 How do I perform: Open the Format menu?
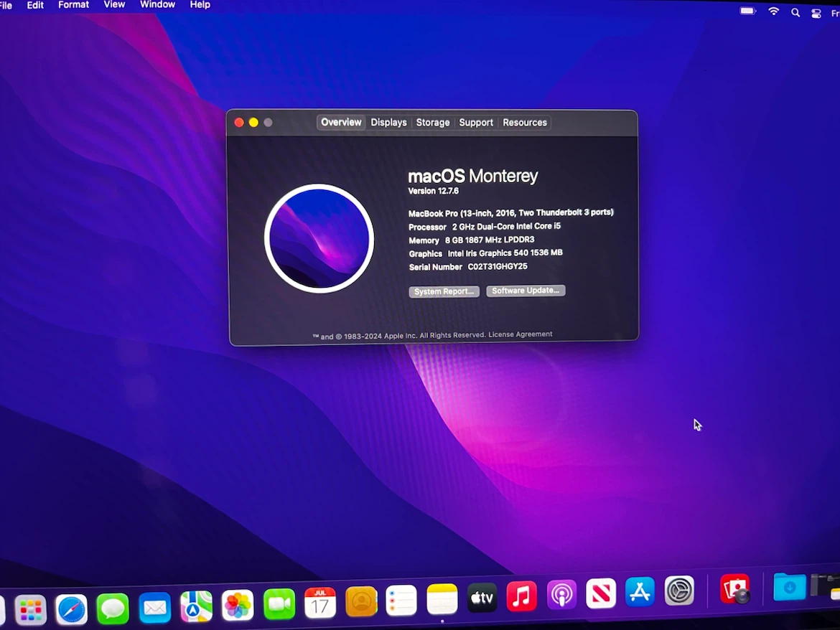point(73,4)
